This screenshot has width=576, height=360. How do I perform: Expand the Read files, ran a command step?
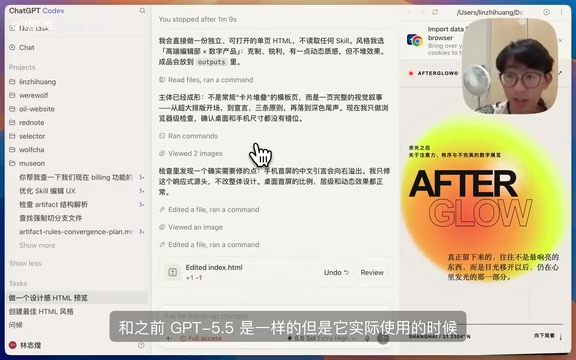coord(206,80)
